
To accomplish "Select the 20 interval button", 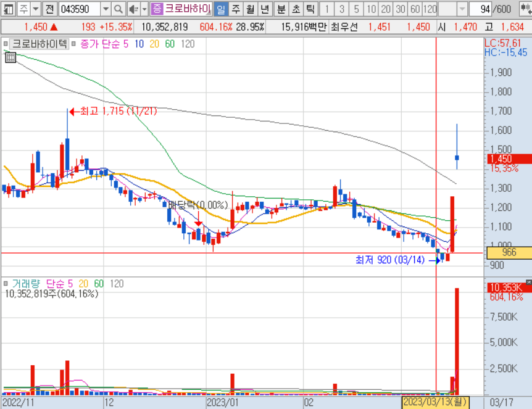I will [386, 9].
